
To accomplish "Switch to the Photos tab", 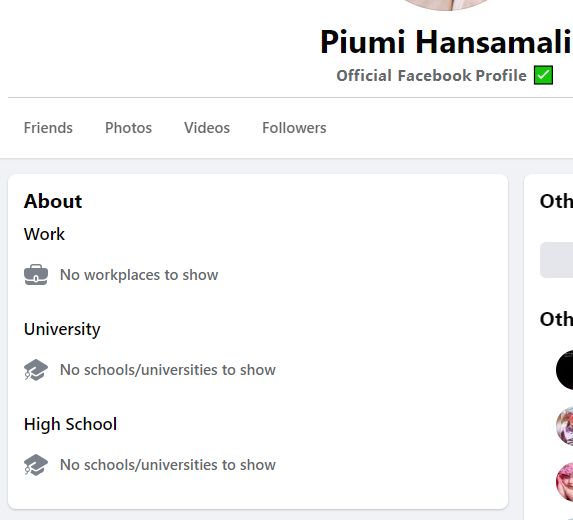I will 128,128.
